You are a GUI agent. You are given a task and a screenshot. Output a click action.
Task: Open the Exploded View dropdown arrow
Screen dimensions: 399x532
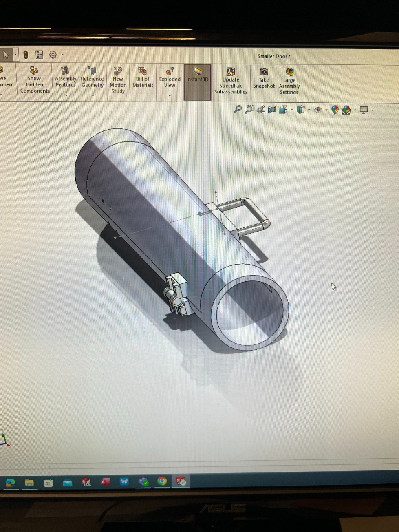[x=170, y=96]
